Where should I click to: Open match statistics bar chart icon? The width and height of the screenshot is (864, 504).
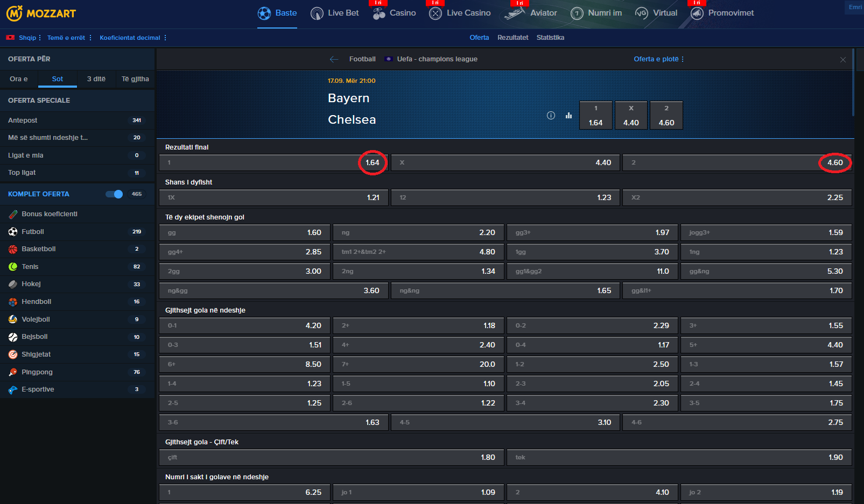click(568, 115)
